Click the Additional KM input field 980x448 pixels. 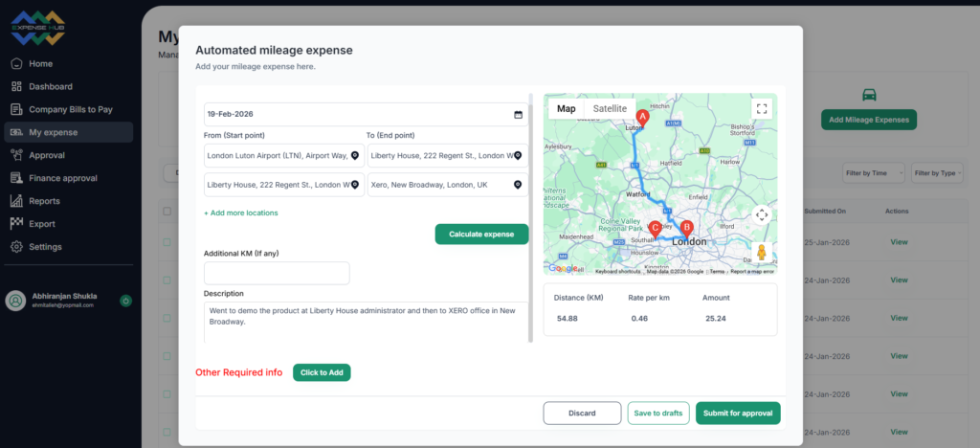click(x=277, y=273)
